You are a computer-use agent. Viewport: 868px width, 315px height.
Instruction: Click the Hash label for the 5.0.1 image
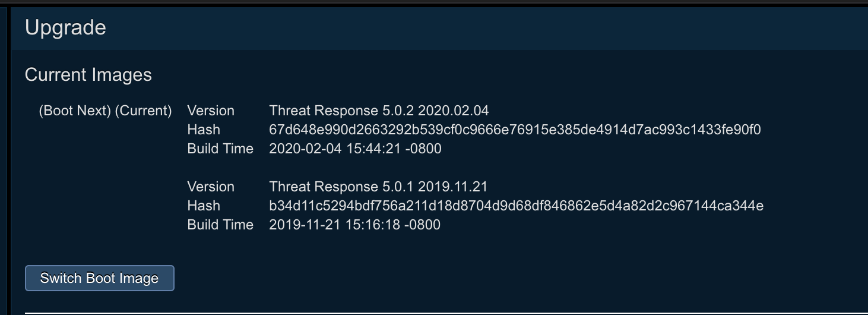(204, 206)
